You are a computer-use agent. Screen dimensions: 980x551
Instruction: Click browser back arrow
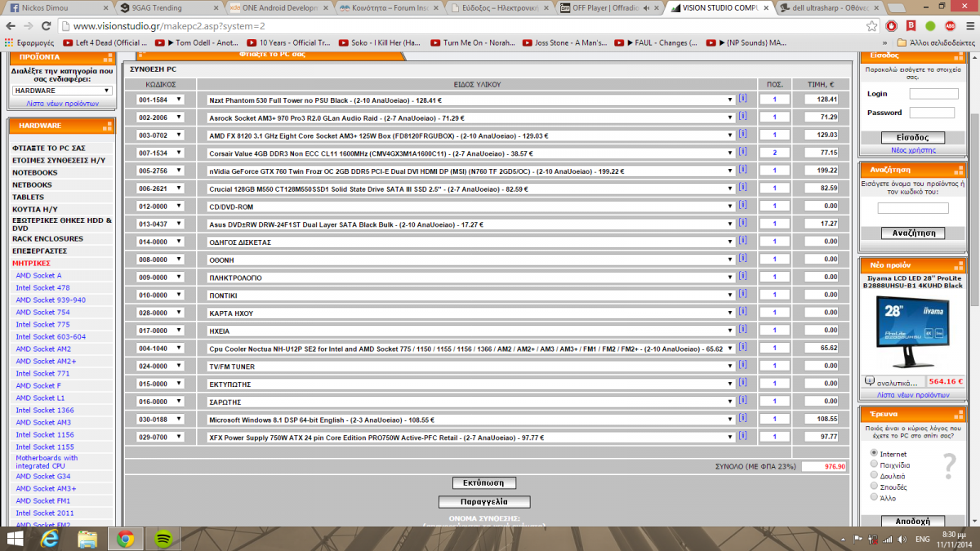(x=11, y=25)
